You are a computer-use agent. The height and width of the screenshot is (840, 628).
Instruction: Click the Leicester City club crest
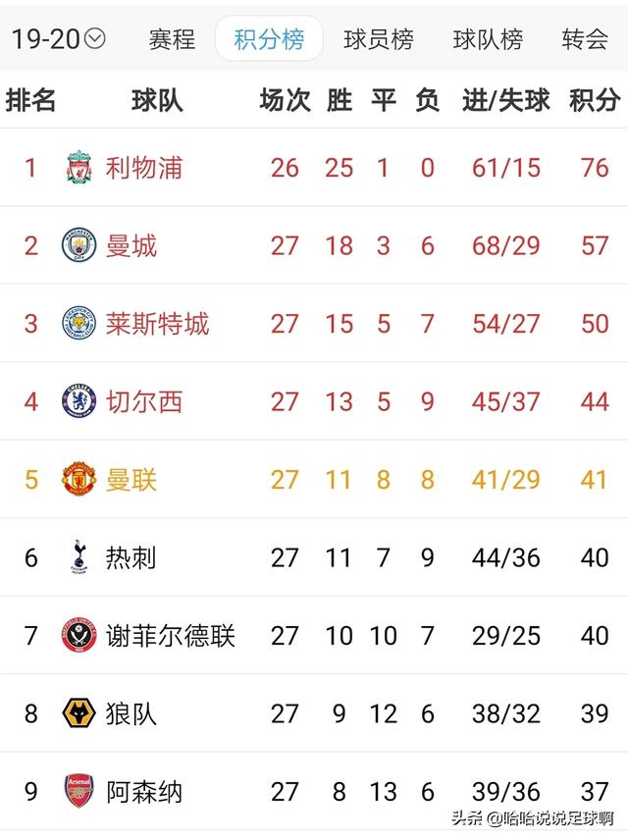[x=78, y=323]
